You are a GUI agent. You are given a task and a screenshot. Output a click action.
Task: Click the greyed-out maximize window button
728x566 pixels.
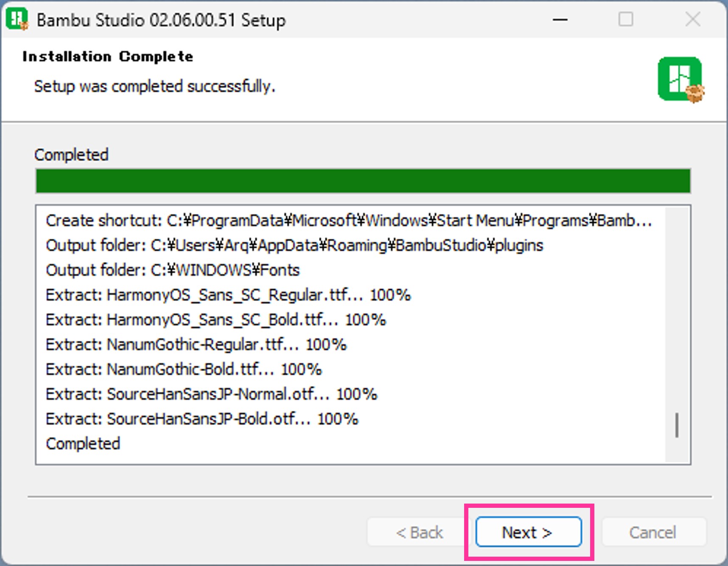[x=626, y=20]
